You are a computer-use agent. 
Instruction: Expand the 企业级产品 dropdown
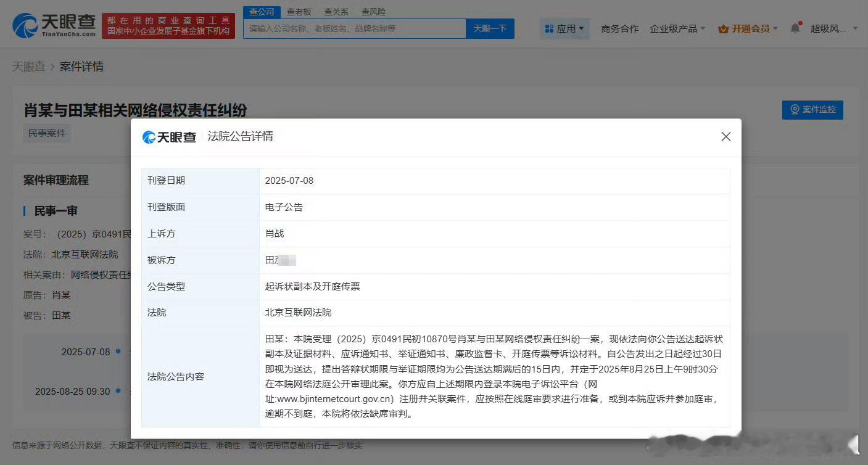677,28
